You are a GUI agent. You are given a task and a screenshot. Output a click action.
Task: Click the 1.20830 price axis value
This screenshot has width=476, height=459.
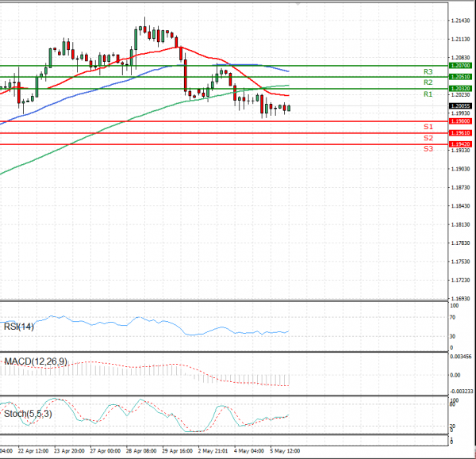click(460, 58)
